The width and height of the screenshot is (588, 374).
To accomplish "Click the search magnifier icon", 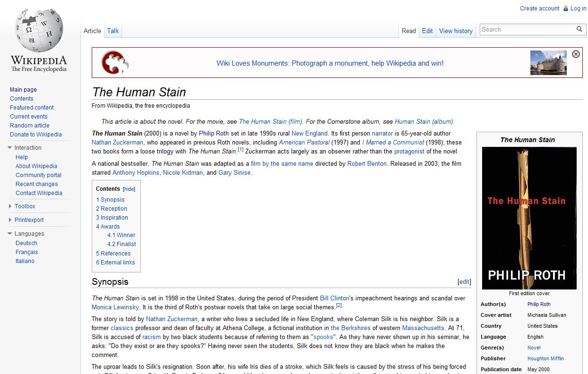I will tap(579, 29).
